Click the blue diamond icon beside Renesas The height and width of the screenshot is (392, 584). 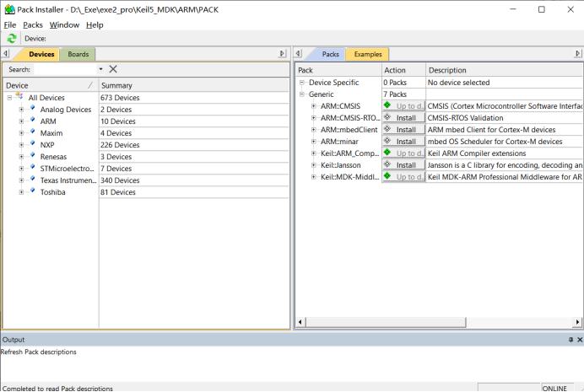pos(33,155)
